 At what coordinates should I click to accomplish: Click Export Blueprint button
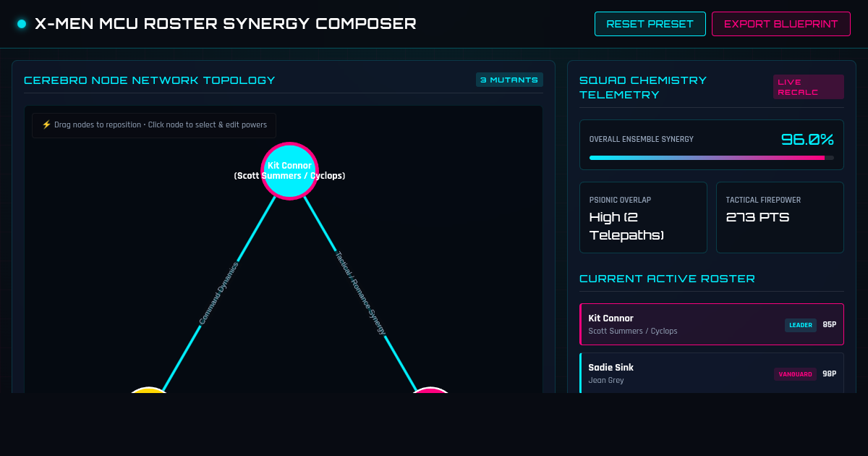pos(781,24)
